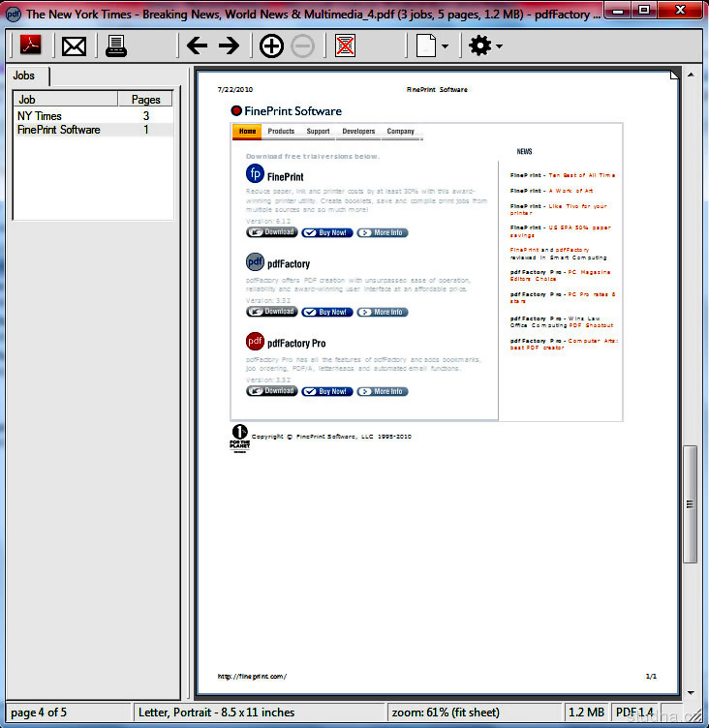Click the '1.2 MB' status entry
The image size is (709, 728).
coord(586,712)
